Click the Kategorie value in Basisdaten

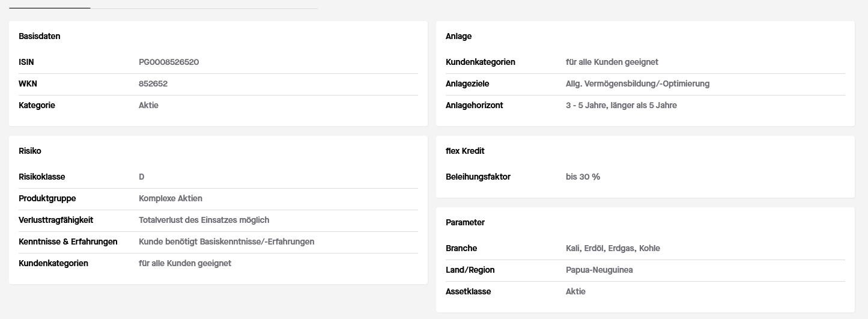point(148,105)
